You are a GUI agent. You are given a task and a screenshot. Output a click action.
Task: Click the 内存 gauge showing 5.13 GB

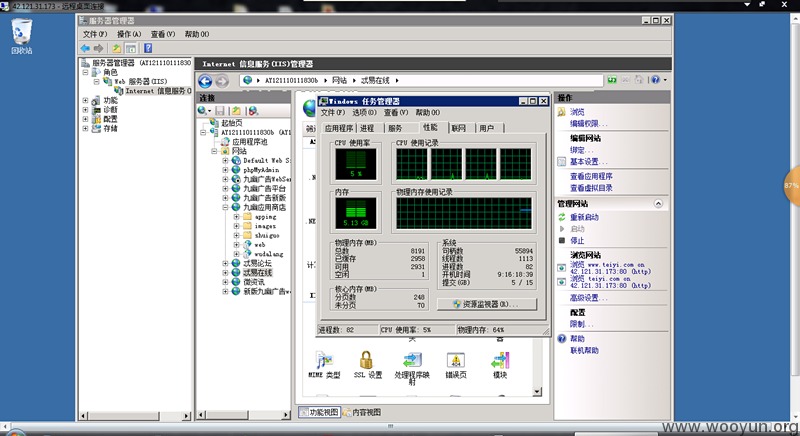pos(356,213)
